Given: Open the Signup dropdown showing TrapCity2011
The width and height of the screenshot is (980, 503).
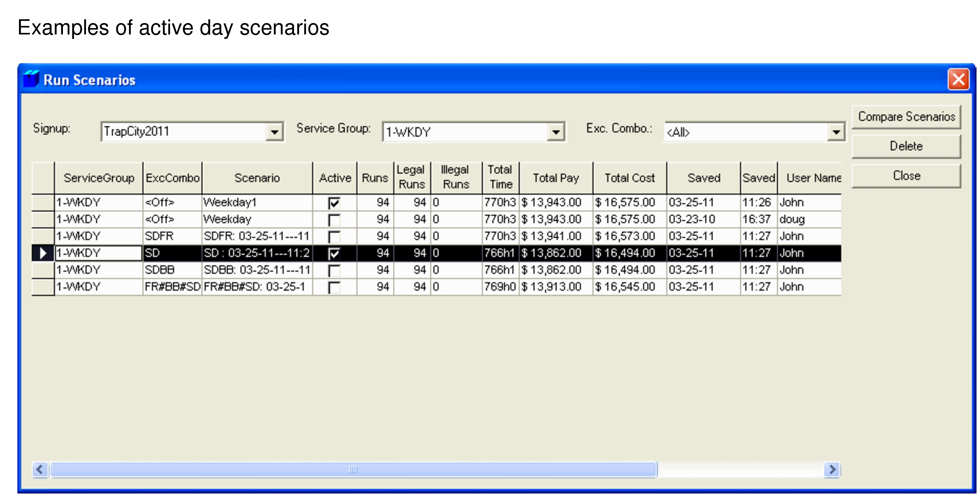Looking at the screenshot, I should tap(276, 132).
